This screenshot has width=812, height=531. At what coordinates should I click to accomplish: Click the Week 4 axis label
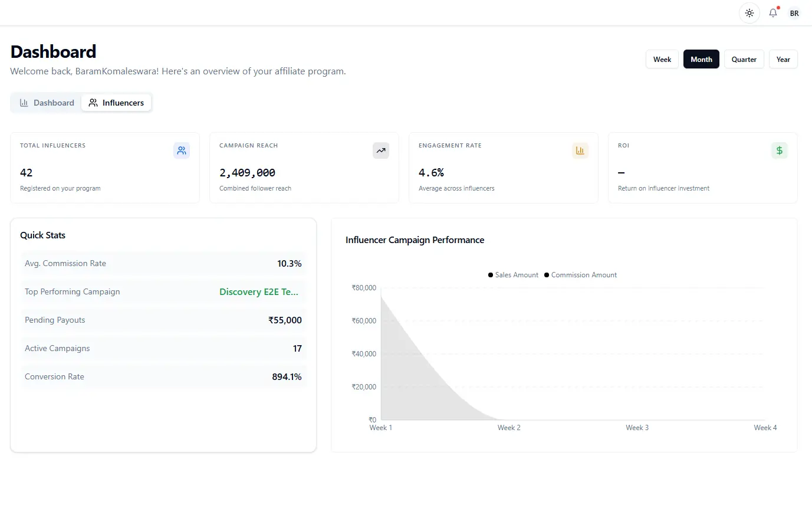click(x=765, y=428)
